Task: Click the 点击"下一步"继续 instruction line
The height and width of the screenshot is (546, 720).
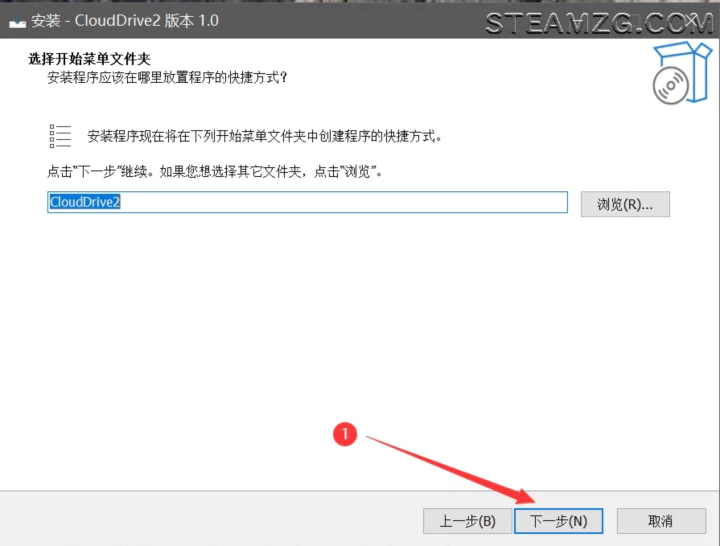Action: click(x=215, y=172)
